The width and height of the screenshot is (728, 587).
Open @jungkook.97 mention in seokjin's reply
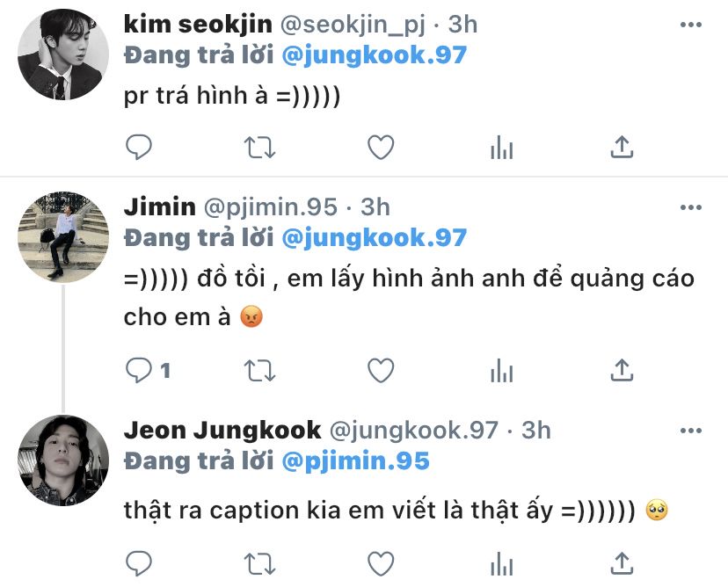(x=374, y=54)
